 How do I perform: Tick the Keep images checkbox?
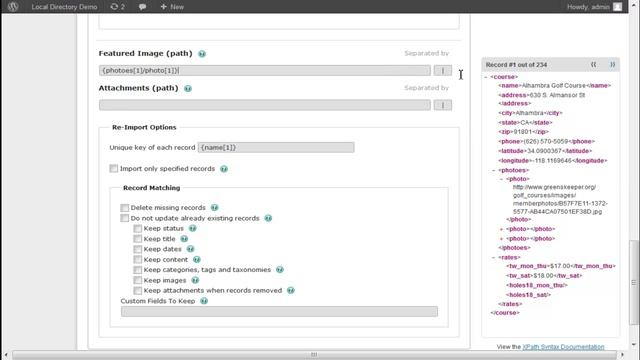click(138, 280)
